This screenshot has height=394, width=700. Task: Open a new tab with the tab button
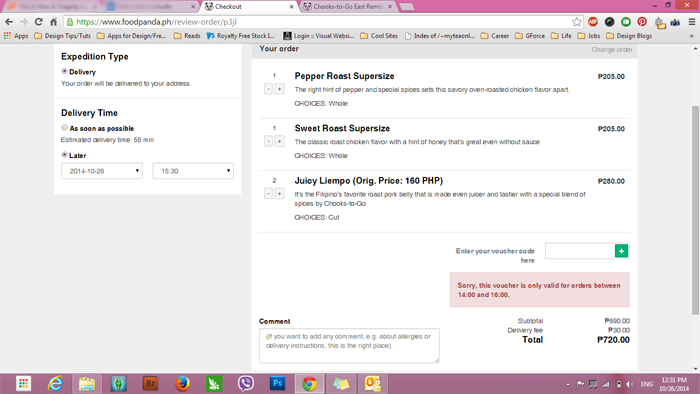coord(406,7)
